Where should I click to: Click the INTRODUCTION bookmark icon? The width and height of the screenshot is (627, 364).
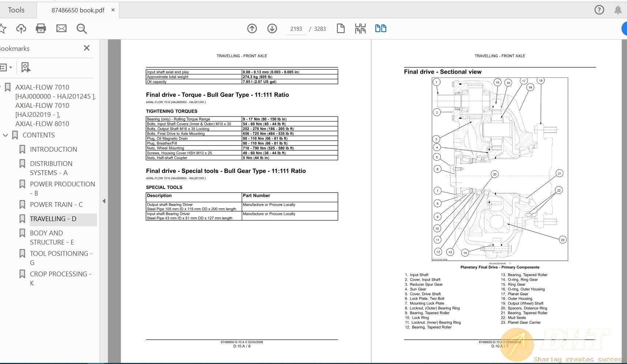pyautogui.click(x=22, y=149)
